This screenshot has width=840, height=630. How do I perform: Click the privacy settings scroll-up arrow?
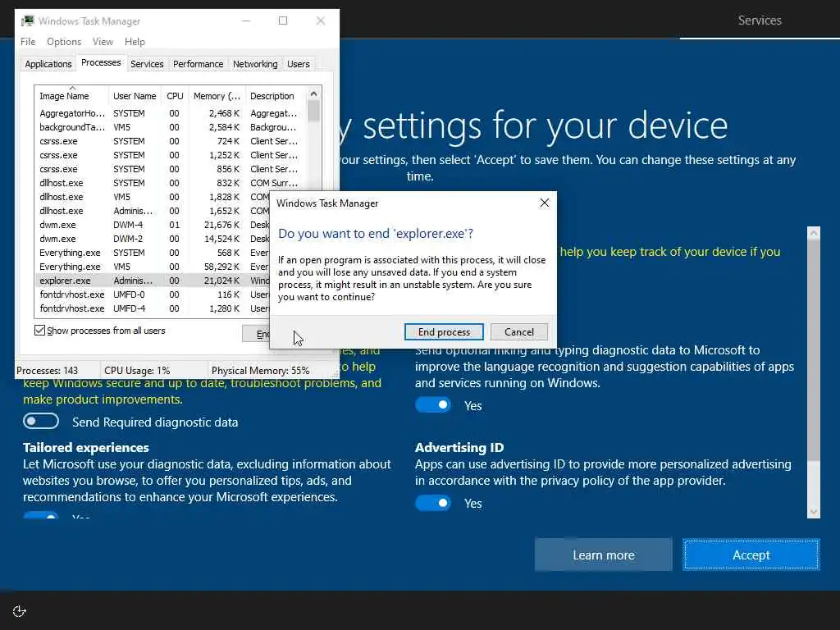point(813,233)
